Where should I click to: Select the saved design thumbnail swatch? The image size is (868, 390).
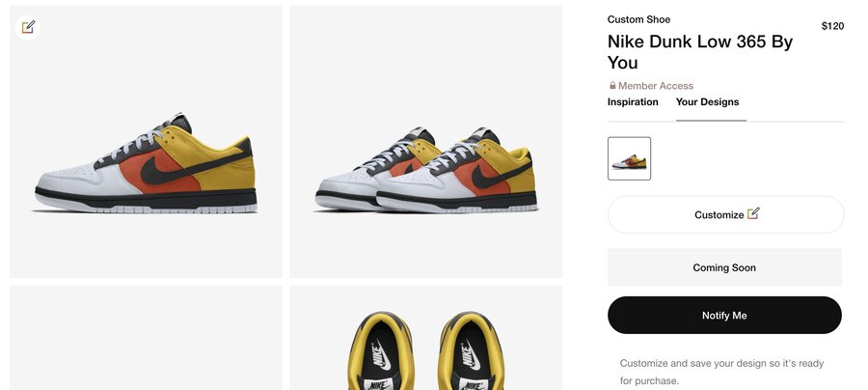[629, 158]
